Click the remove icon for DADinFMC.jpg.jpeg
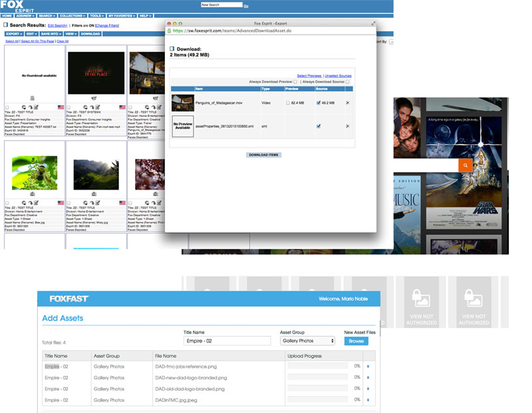The width and height of the screenshot is (532, 413). tap(368, 400)
